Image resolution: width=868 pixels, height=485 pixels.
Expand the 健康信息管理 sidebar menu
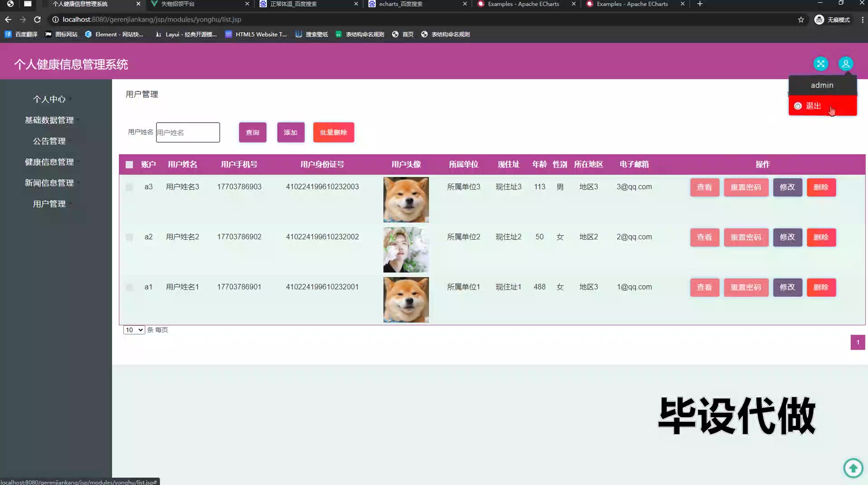tap(49, 162)
